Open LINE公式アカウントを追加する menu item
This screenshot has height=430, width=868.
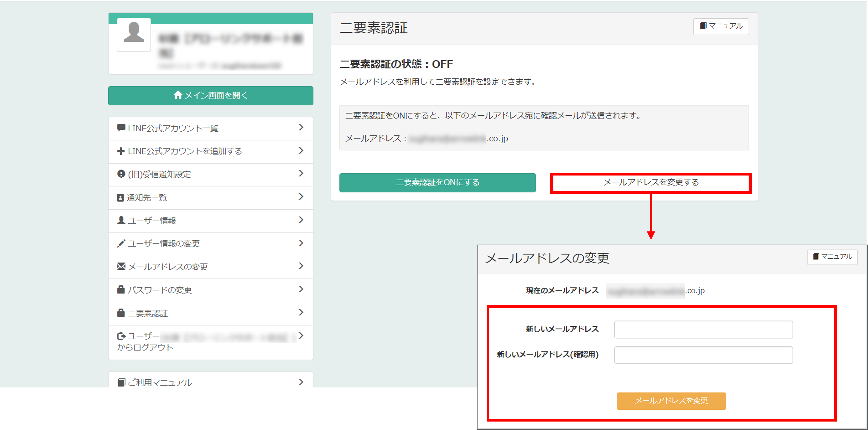[211, 151]
